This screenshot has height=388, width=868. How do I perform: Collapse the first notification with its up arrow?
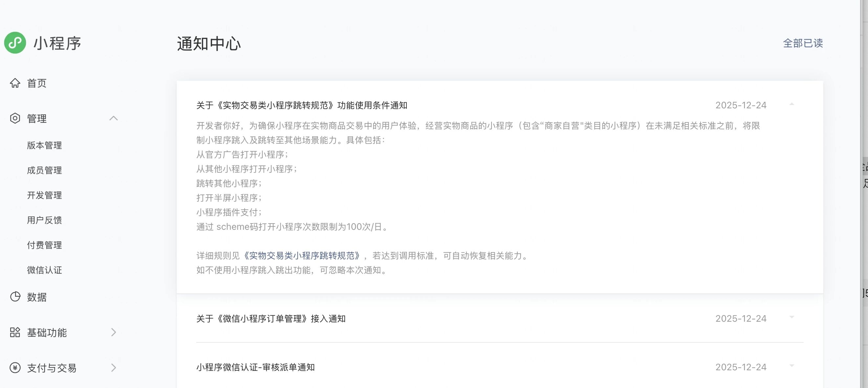[792, 104]
